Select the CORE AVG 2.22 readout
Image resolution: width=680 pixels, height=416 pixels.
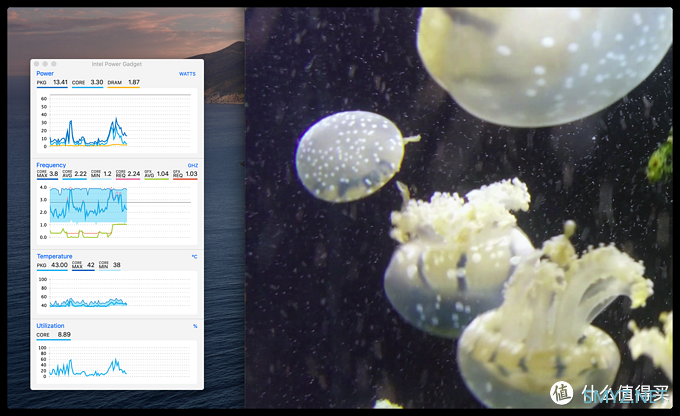click(x=74, y=174)
